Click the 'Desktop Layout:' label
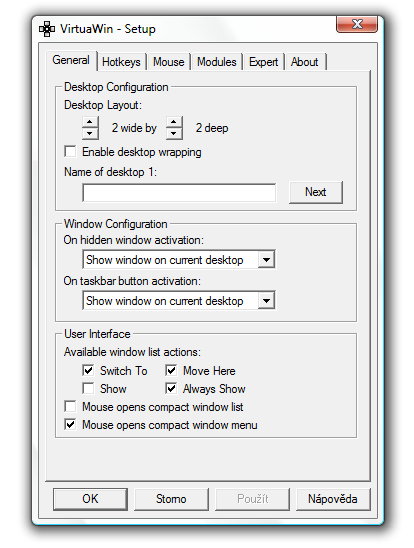The image size is (414, 548). pos(103,105)
